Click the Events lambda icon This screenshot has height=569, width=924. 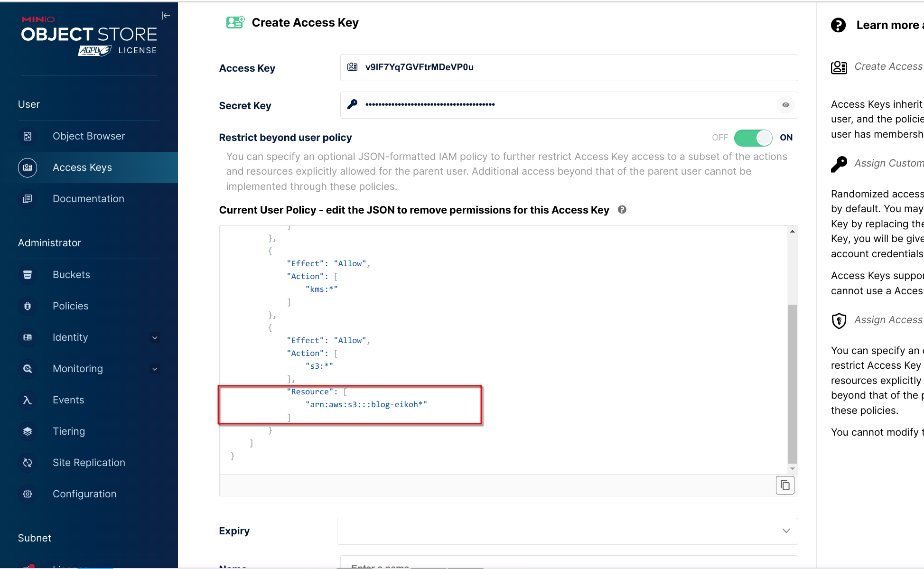point(28,400)
